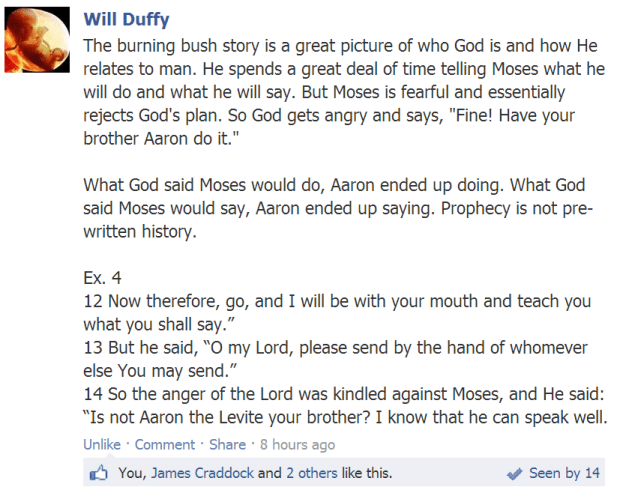Share this post
Image resolution: width=620 pixels, height=487 pixels.
(228, 444)
